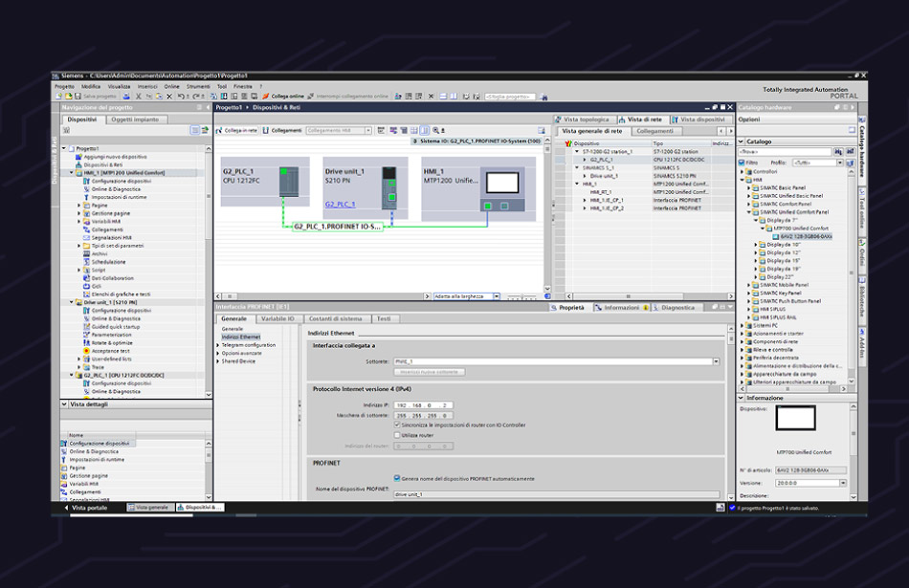Click the catalog search down icon
This screenshot has width=909, height=588.
[x=838, y=151]
